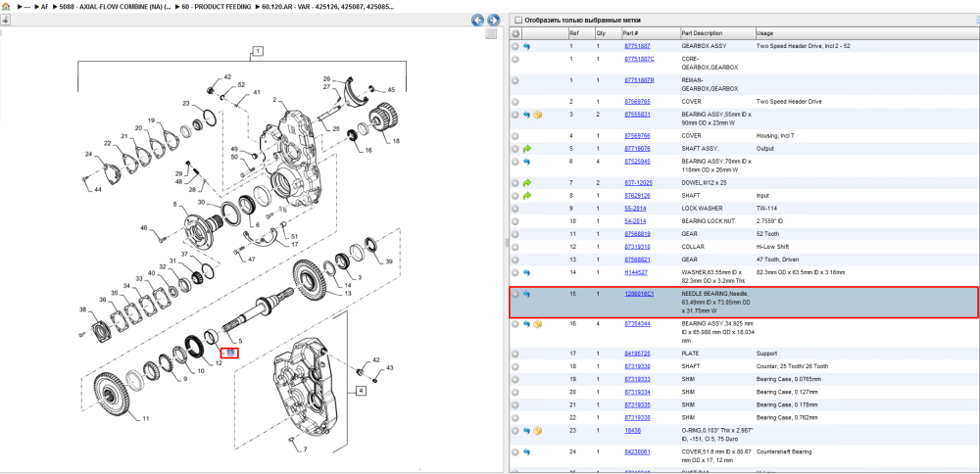The height and width of the screenshot is (474, 980).
Task: Open part number link 54-2014
Action: click(635, 221)
